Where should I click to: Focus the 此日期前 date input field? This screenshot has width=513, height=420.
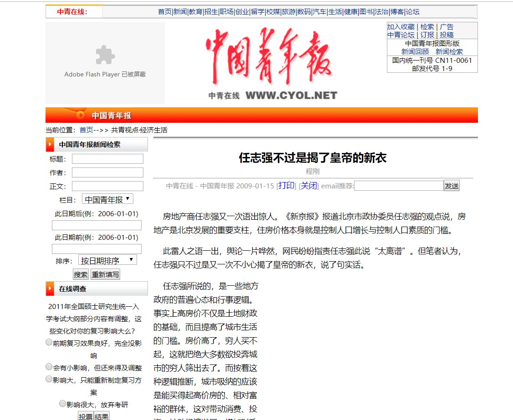[x=97, y=249]
